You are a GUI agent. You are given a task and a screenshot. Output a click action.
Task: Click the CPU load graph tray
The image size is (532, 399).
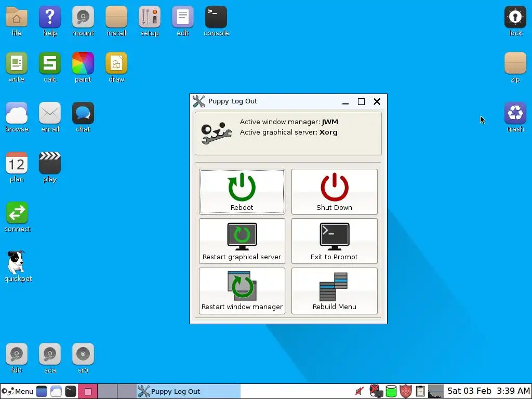point(436,392)
